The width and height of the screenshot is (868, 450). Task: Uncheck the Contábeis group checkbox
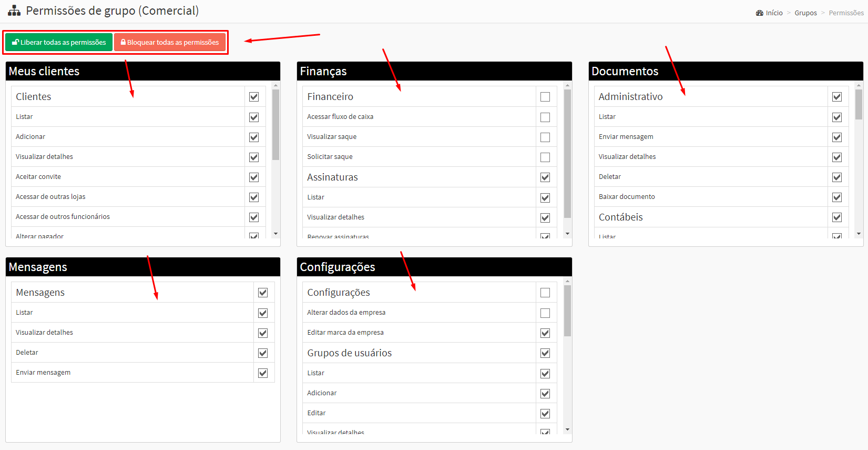click(837, 217)
